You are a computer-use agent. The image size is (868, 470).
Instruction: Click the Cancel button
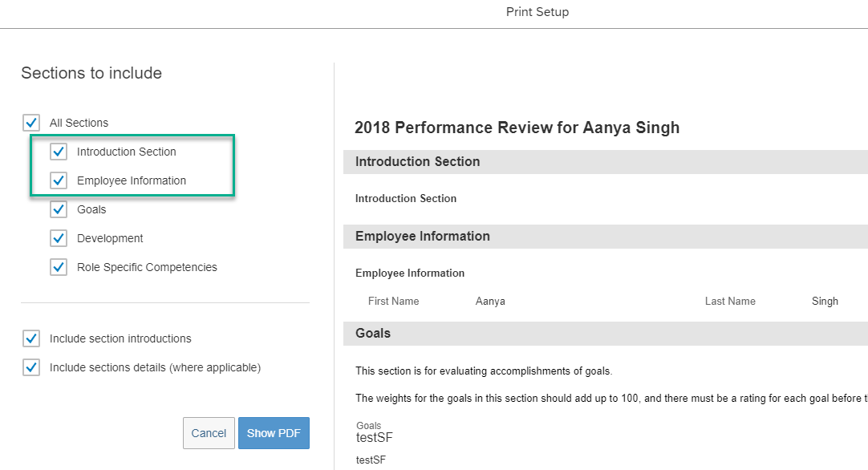coord(209,433)
